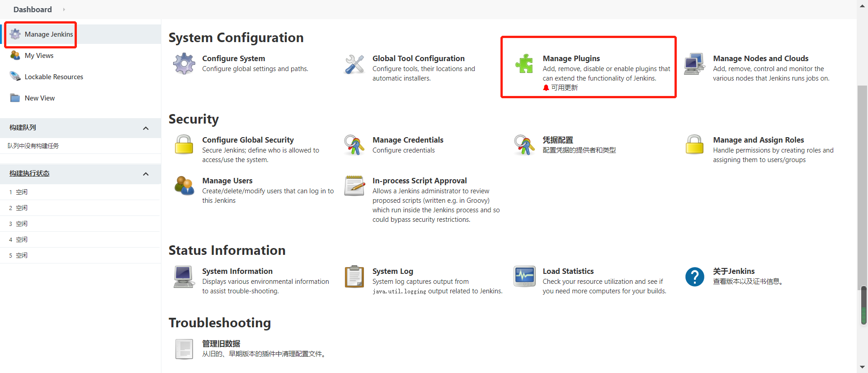Image resolution: width=868 pixels, height=373 pixels.
Task: Open the 构建执行状态 link
Action: pyautogui.click(x=29, y=173)
